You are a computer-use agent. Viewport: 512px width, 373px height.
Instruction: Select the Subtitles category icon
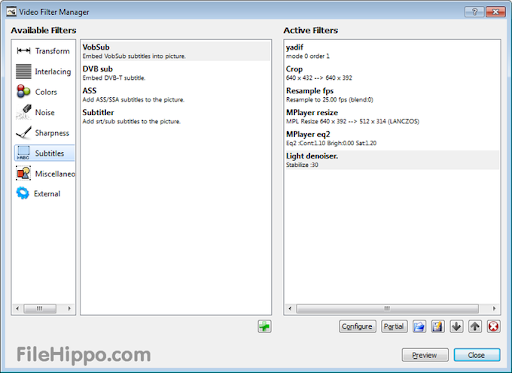(x=23, y=153)
